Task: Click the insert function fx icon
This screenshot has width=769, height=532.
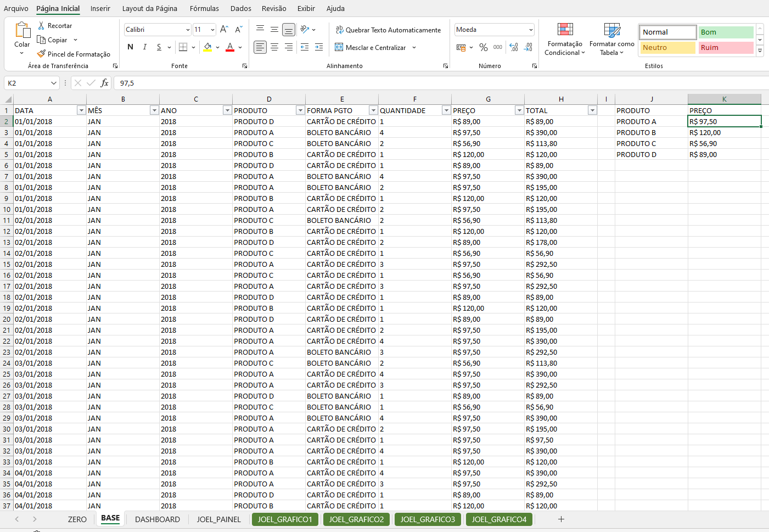Action: click(x=104, y=83)
